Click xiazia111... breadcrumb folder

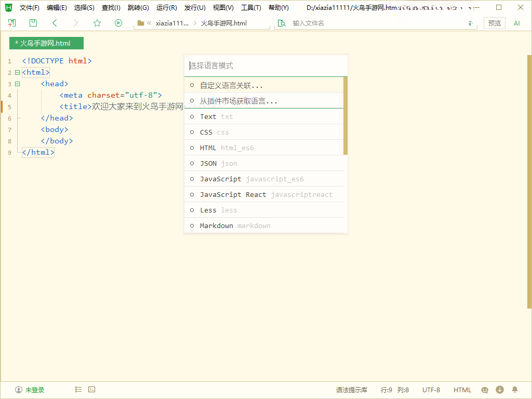(172, 23)
